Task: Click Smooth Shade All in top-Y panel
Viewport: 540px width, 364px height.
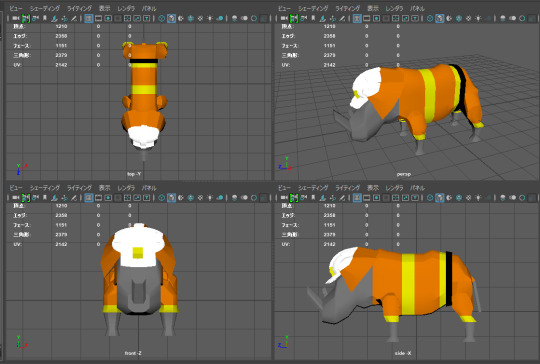Action: coord(171,18)
